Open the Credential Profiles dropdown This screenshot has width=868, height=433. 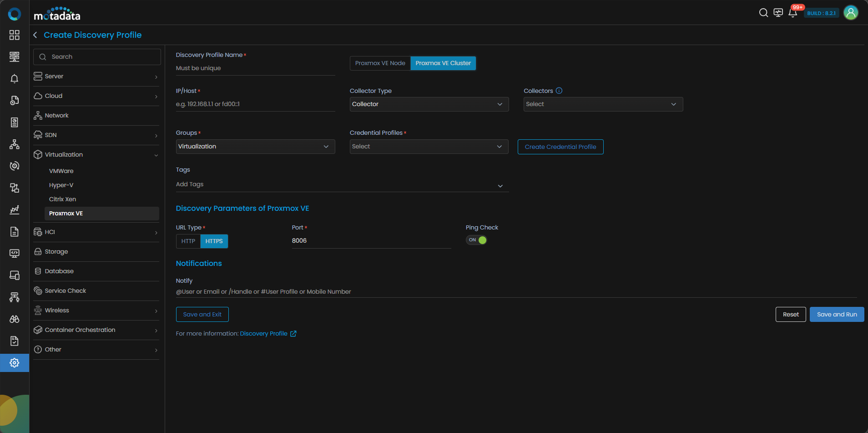coord(429,147)
